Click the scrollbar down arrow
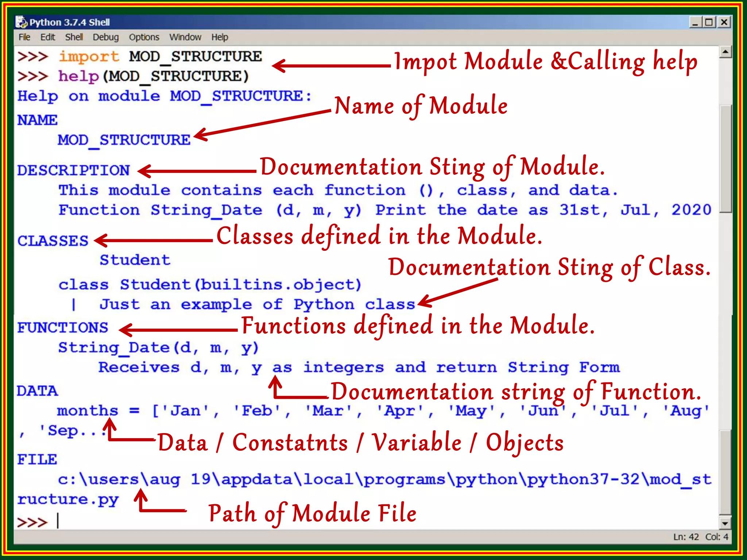 tap(725, 524)
